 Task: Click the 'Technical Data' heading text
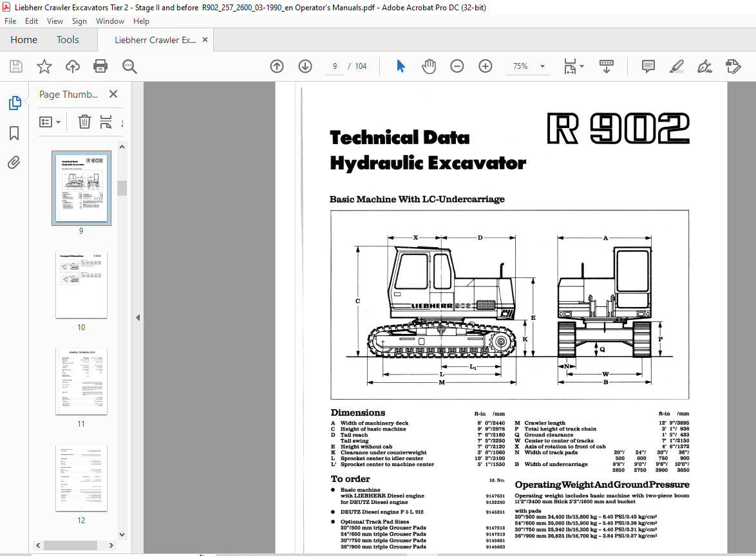(400, 138)
